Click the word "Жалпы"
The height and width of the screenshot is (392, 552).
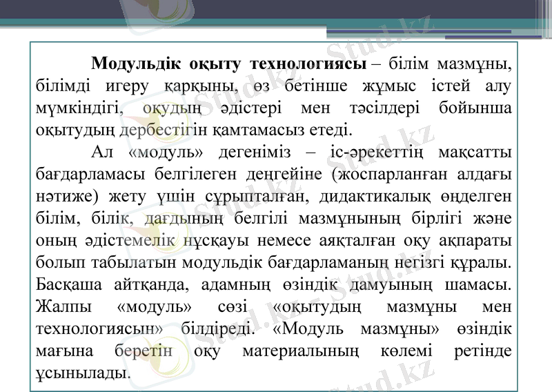click(63, 306)
